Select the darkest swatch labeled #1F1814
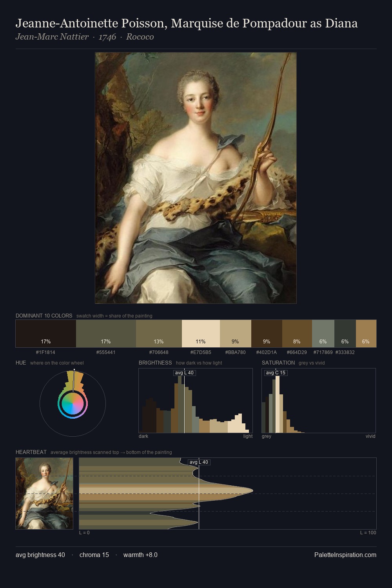 (46, 334)
